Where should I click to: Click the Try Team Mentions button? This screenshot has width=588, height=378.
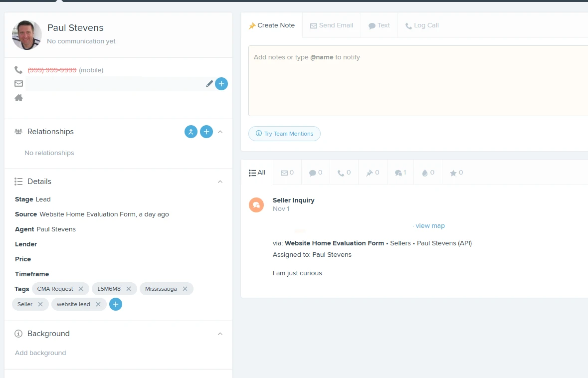click(x=284, y=134)
